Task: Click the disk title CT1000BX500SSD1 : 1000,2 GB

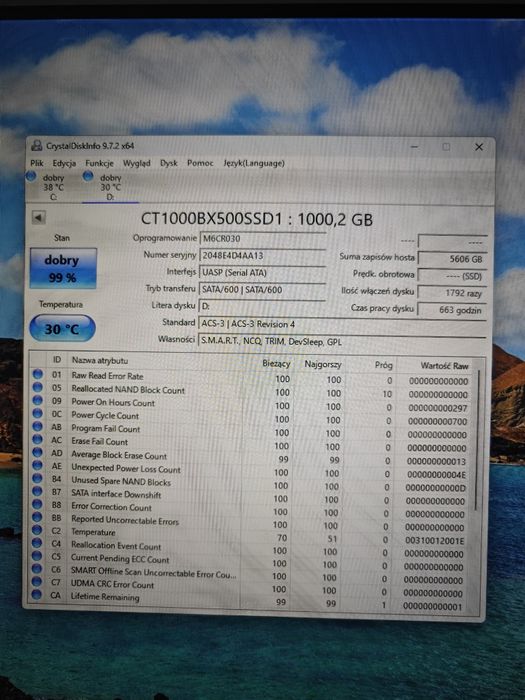Action: [x=257, y=219]
